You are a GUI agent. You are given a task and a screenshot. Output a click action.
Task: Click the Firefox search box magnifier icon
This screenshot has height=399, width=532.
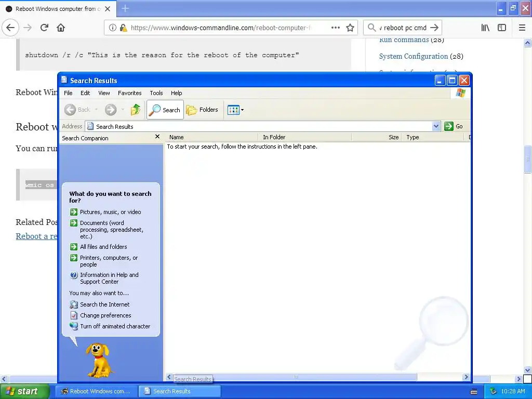[372, 28]
